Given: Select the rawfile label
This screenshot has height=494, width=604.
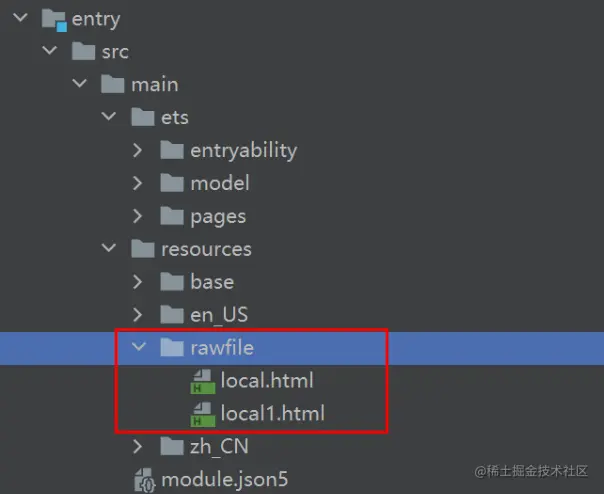Looking at the screenshot, I should tap(222, 348).
